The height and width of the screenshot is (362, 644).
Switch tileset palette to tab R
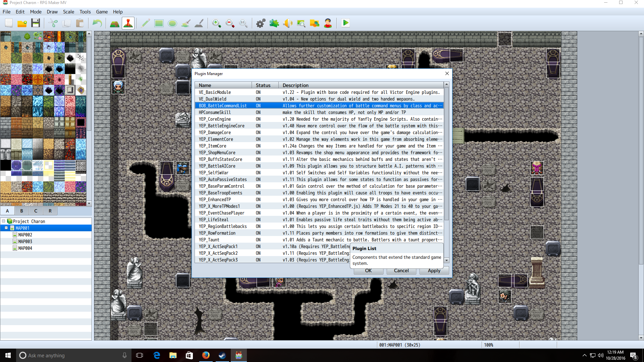[x=50, y=211]
